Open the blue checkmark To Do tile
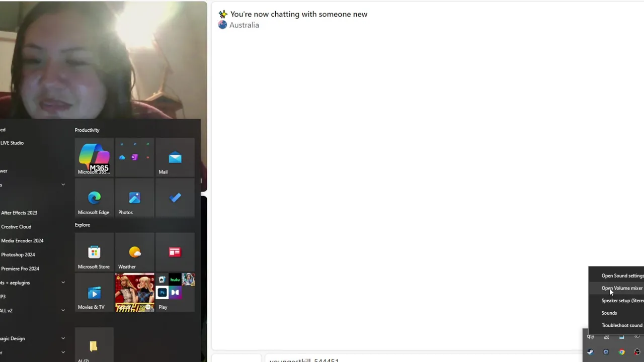 click(175, 198)
